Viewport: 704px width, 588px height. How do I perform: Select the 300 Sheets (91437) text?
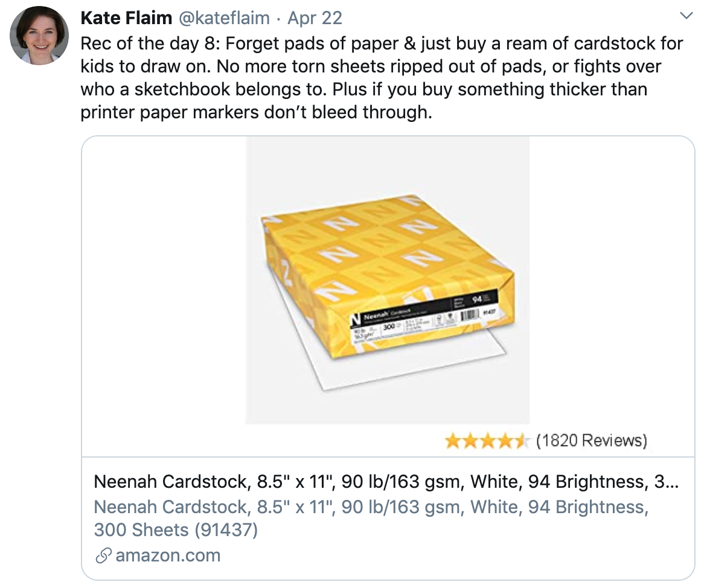176,530
